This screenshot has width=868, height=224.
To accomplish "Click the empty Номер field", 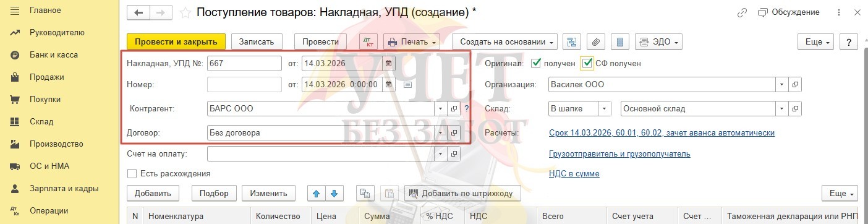I will pos(244,84).
